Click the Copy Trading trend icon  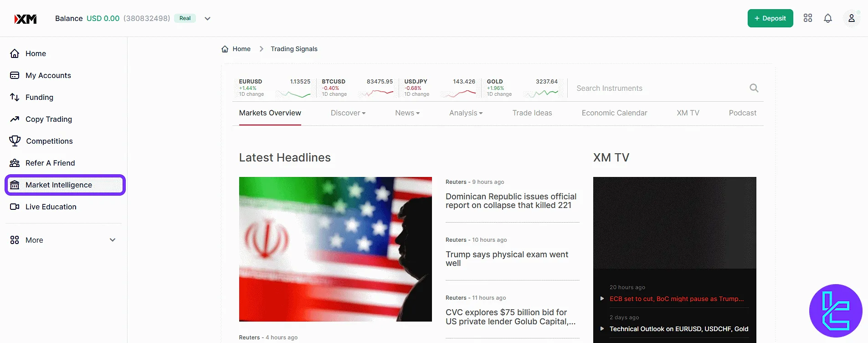[15, 119]
